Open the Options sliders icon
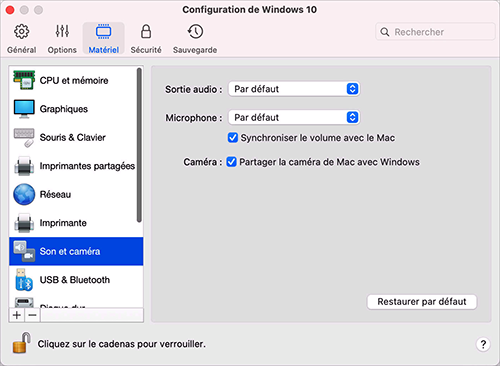500x366 pixels. click(x=62, y=31)
